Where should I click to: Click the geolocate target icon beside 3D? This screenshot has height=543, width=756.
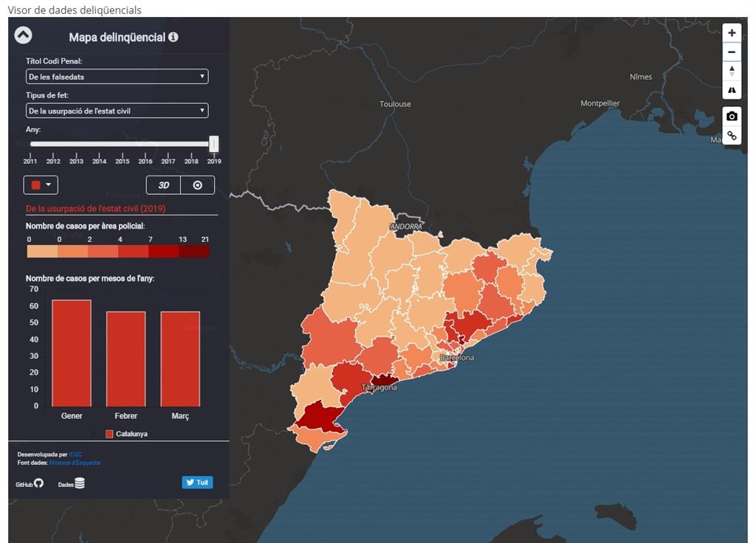[198, 184]
